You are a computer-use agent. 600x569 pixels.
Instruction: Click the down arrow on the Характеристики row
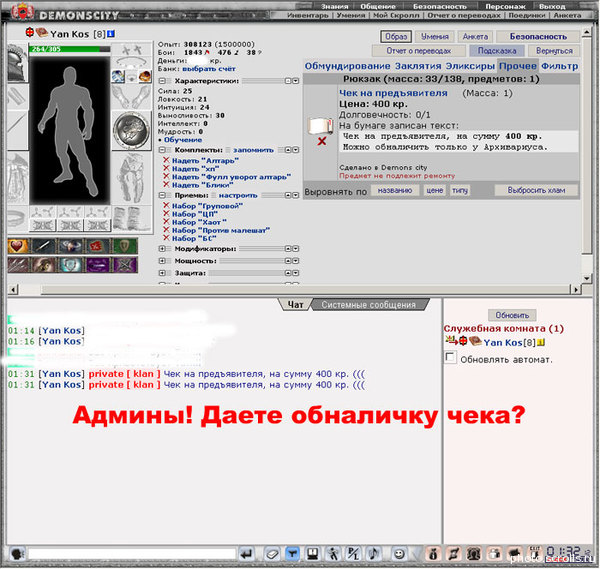click(x=295, y=81)
